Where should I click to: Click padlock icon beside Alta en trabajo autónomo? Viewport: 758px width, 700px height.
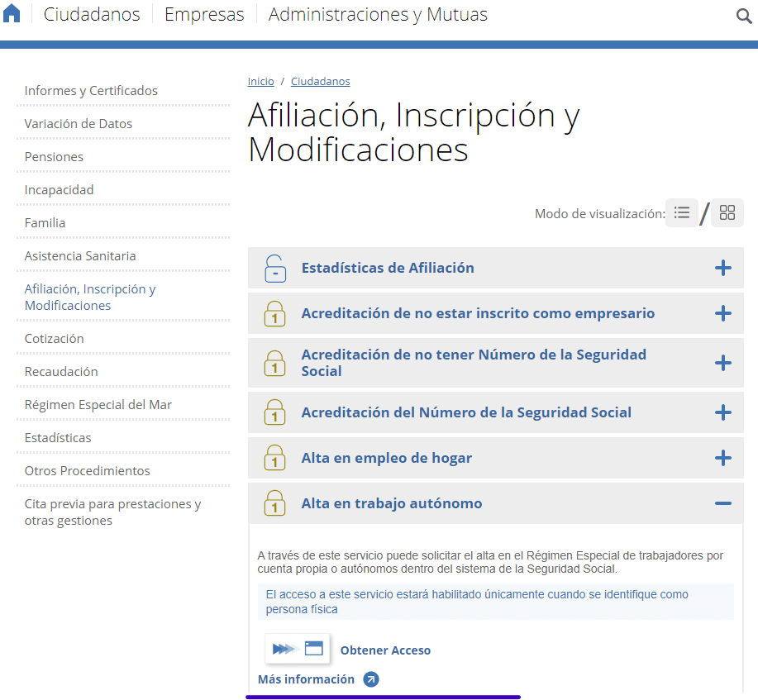(x=274, y=503)
